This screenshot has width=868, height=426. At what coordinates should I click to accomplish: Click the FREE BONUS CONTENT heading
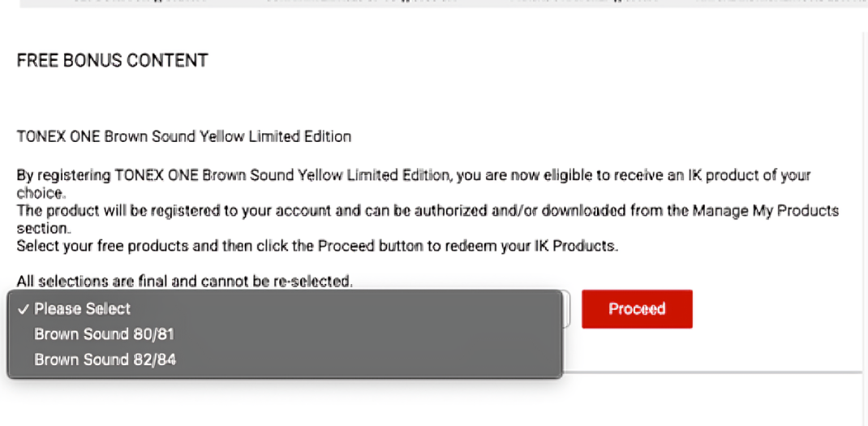click(x=112, y=61)
